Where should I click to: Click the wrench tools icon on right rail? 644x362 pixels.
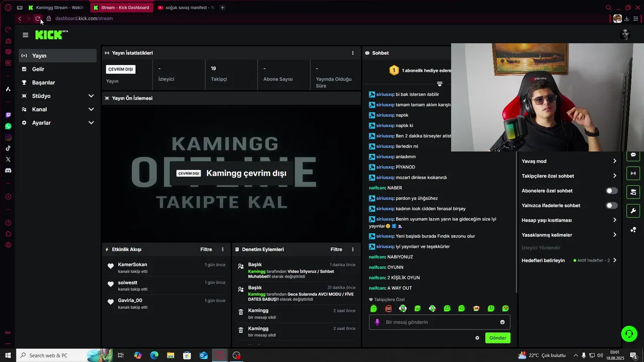click(x=633, y=211)
